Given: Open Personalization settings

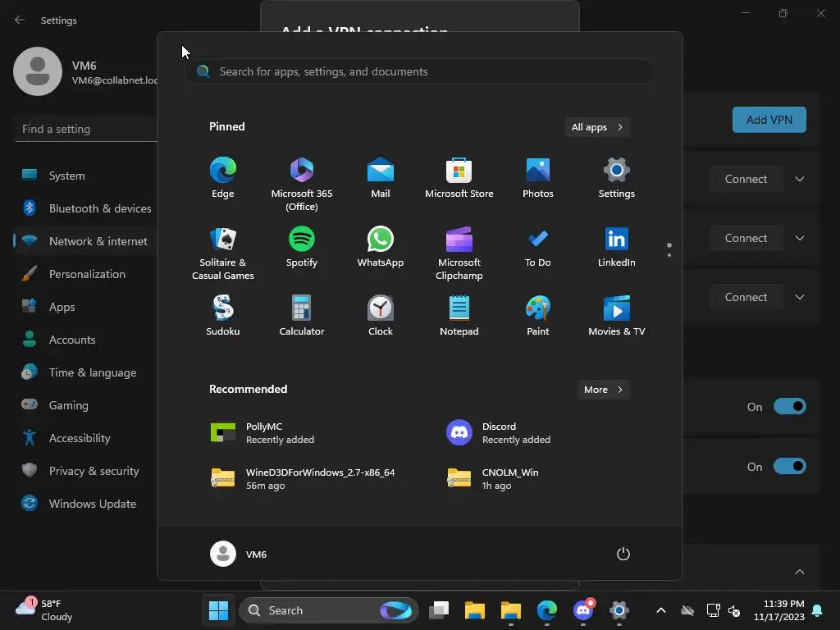Looking at the screenshot, I should click(x=85, y=274).
